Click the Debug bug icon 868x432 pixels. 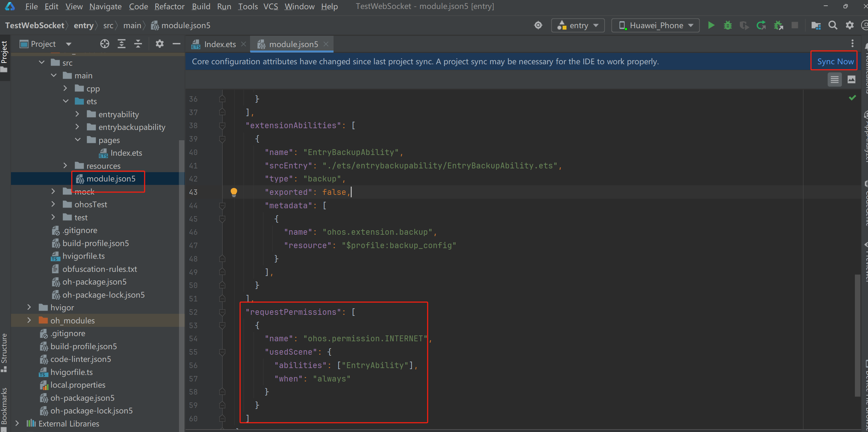[x=728, y=25]
